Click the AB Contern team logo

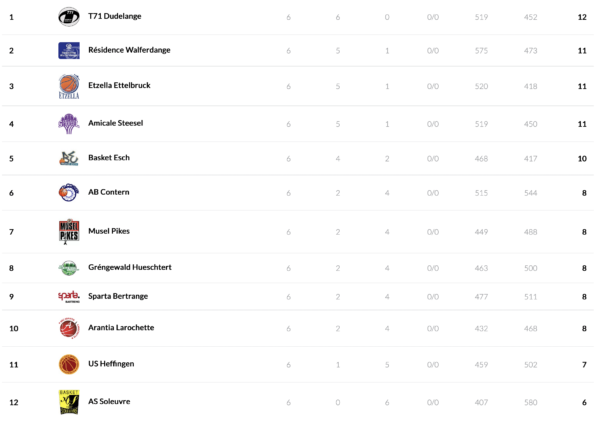pos(68,192)
